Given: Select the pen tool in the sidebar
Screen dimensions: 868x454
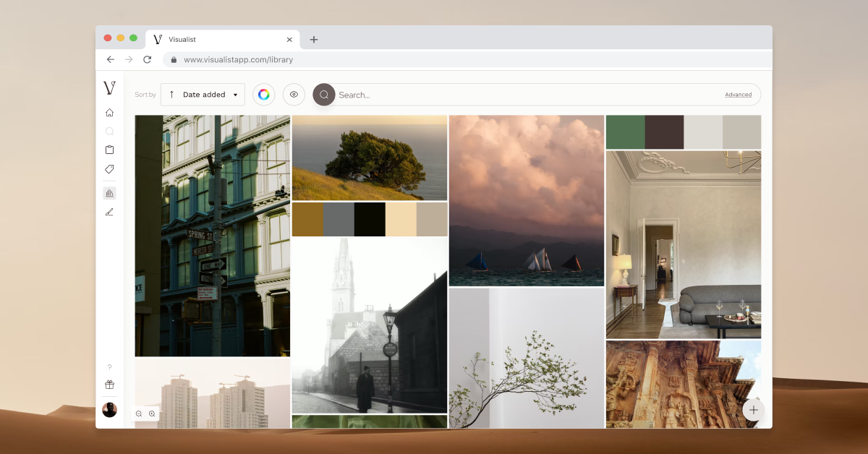Looking at the screenshot, I should tap(109, 212).
